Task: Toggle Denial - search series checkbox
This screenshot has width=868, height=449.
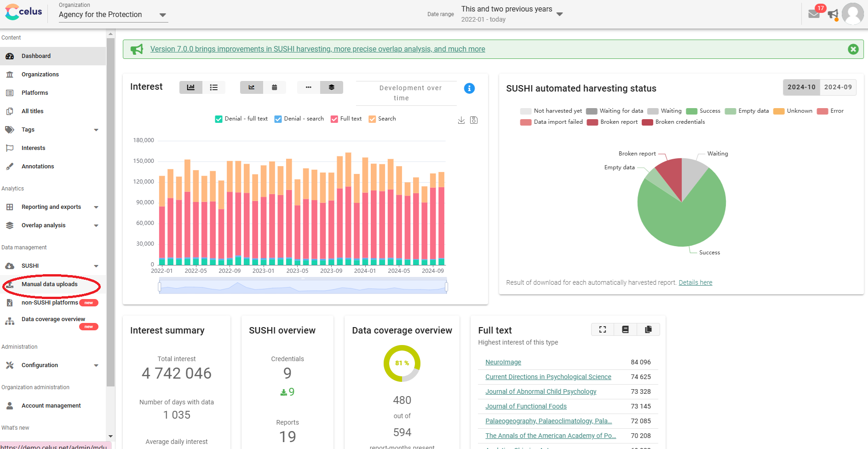Action: click(x=278, y=119)
